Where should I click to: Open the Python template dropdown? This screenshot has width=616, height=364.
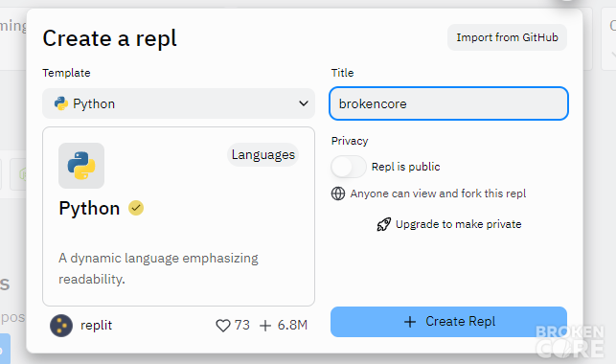coord(178,103)
